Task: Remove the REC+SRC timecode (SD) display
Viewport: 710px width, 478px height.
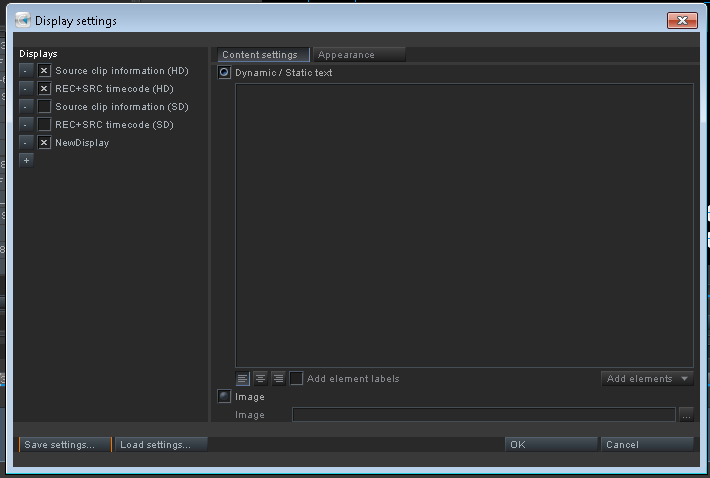Action: coord(26,124)
